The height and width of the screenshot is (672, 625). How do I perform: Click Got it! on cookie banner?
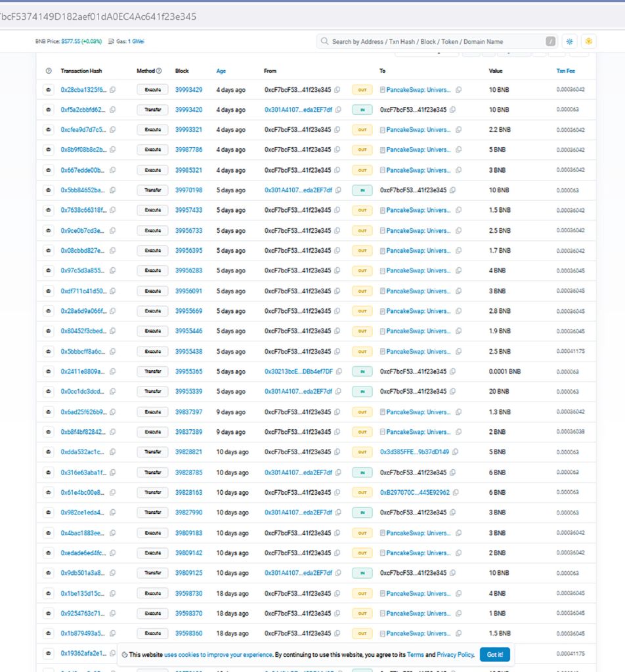[494, 654]
